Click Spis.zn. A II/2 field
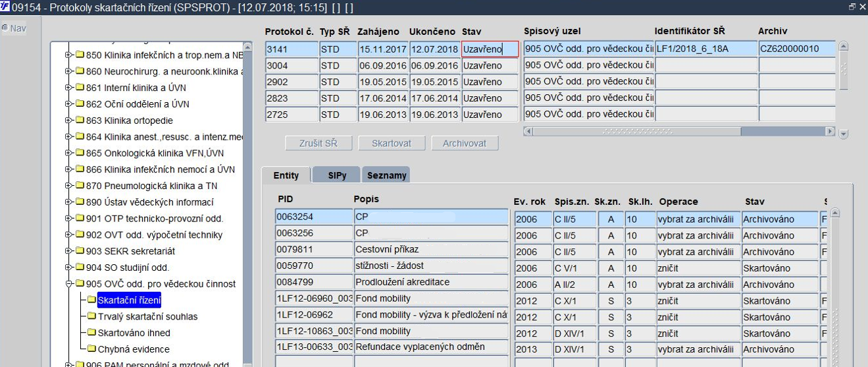The image size is (868, 367). click(575, 285)
